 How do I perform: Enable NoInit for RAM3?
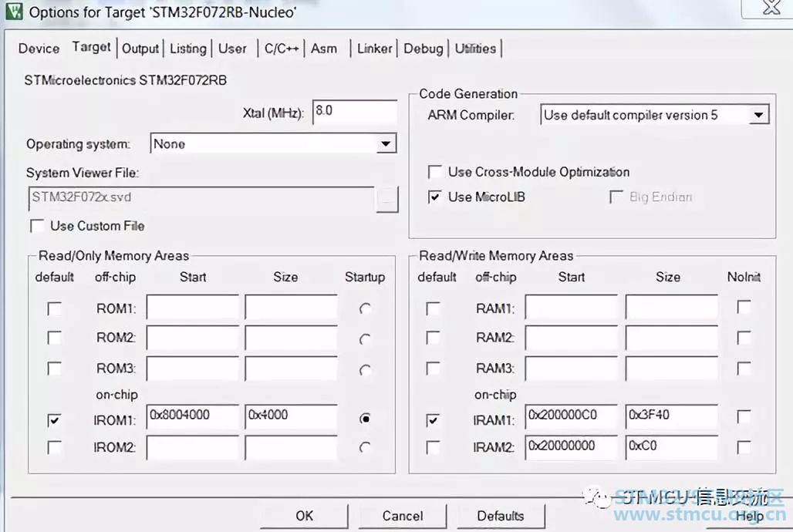tap(744, 368)
